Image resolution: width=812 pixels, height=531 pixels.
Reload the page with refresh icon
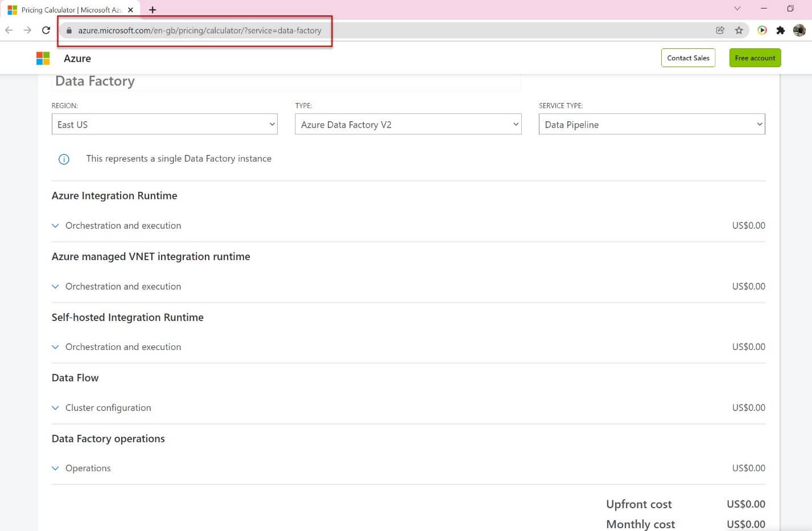click(46, 30)
